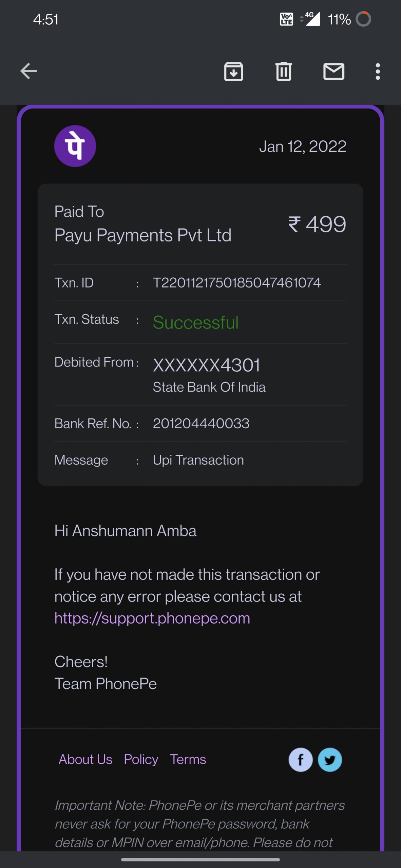
Task: Tap the bottom home gesture bar
Action: coord(200,860)
